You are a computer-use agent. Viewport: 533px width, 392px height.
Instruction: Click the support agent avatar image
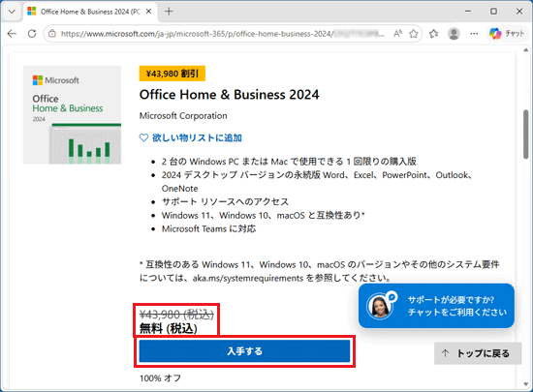point(380,306)
